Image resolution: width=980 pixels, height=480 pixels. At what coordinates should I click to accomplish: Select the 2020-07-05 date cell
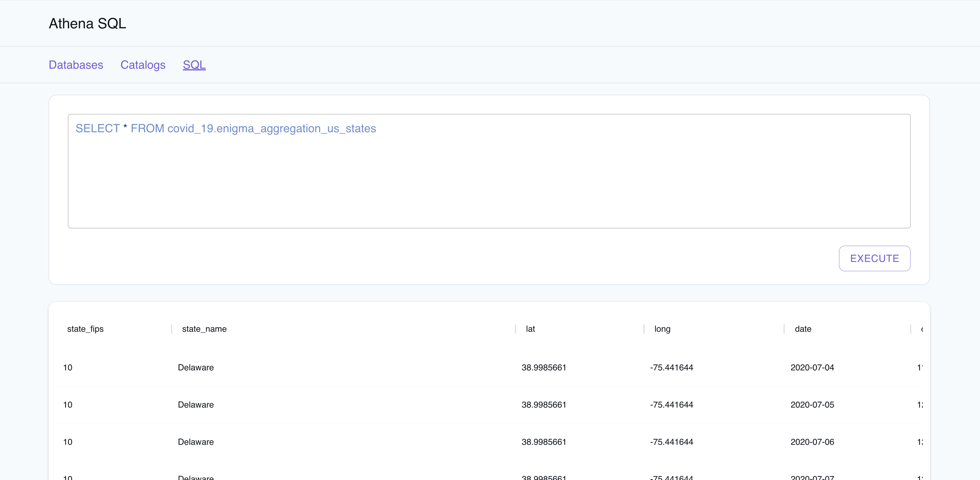click(812, 405)
